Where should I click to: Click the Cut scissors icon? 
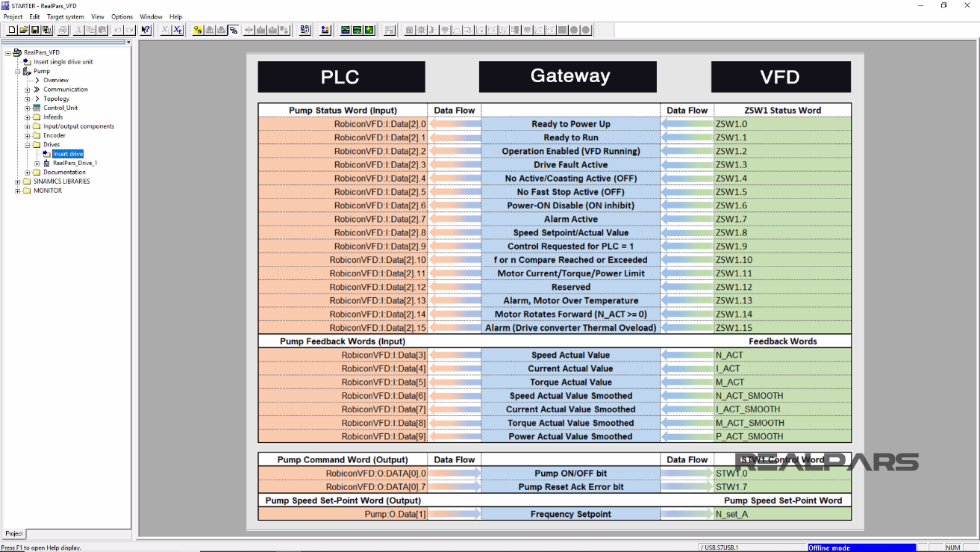78,30
